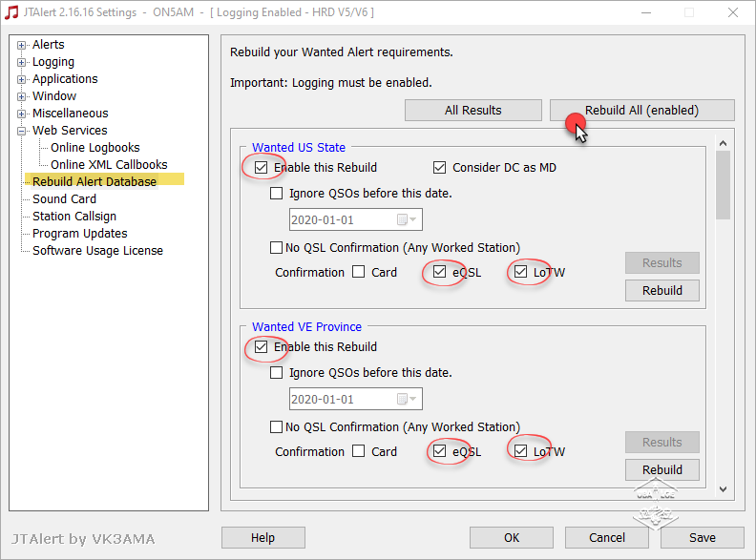
Task: Expand the Logging tree node
Action: (x=21, y=63)
